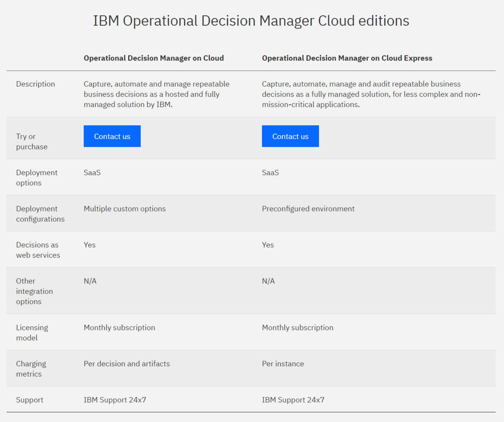Click the Operational Decision Manager on Cloud Express header
Viewport: 504px width, 422px height.
click(347, 58)
